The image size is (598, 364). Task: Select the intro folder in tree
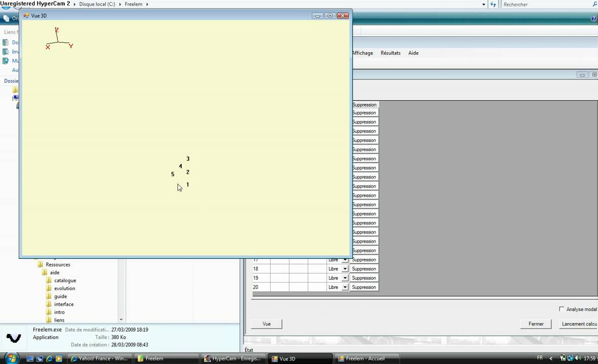(60, 312)
